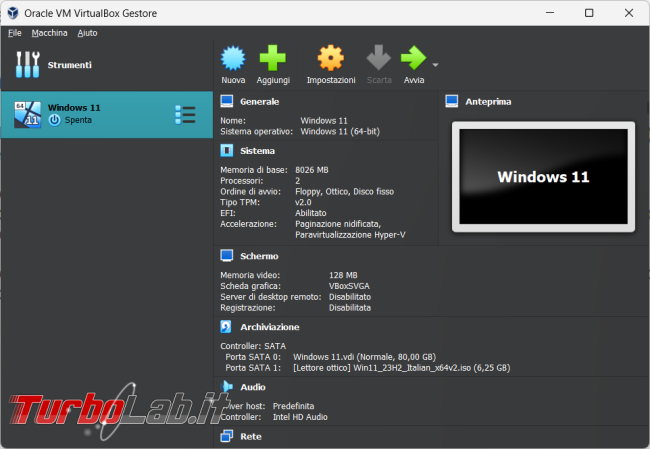Click the Paravirtualizzazione Hyper-V text

click(350, 235)
